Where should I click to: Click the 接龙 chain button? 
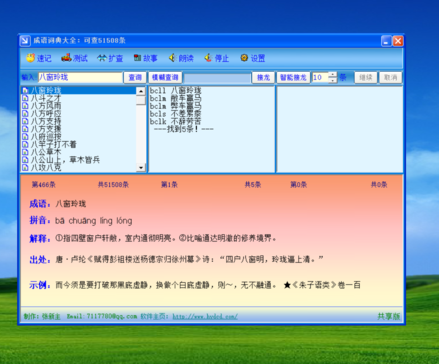click(263, 78)
